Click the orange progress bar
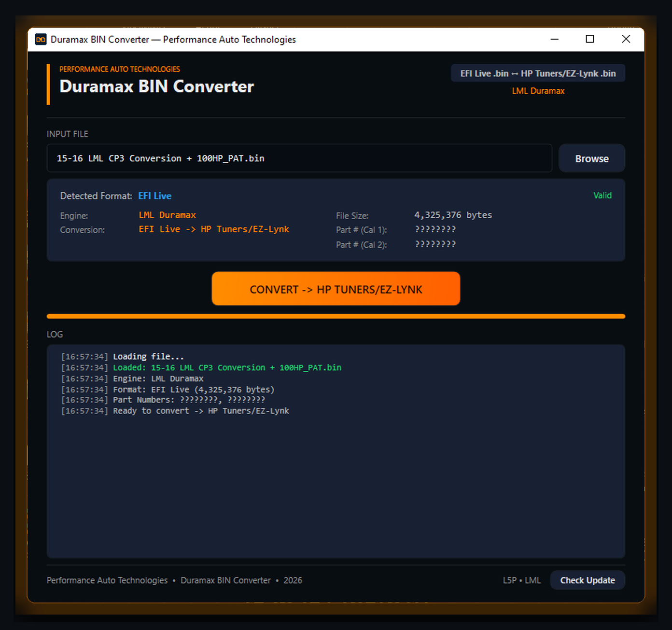672x630 pixels. coord(336,316)
